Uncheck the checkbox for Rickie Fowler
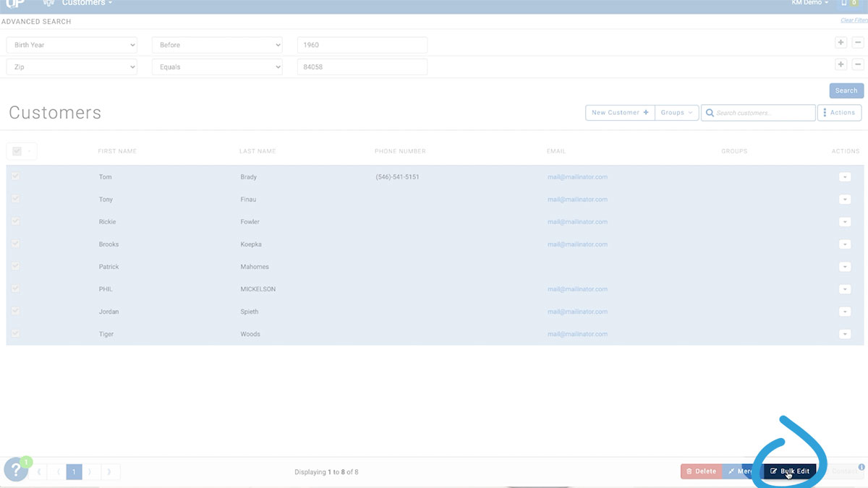Viewport: 868px width, 488px height. 15,221
